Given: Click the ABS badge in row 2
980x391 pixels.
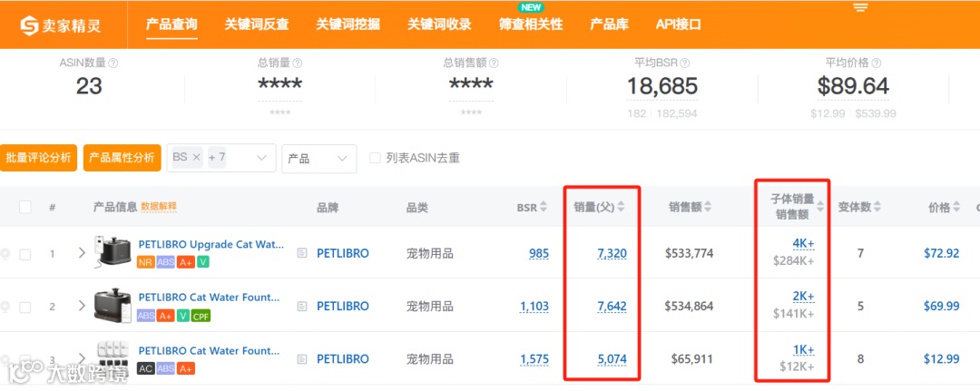Looking at the screenshot, I should point(146,316).
